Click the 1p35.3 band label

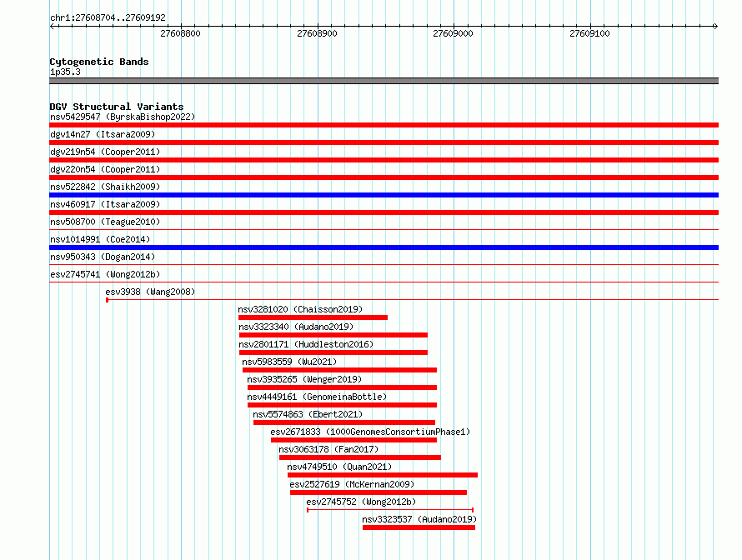[65, 72]
